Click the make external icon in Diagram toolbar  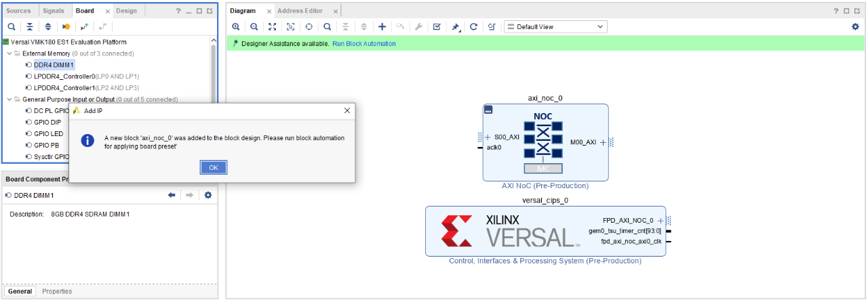(x=400, y=26)
